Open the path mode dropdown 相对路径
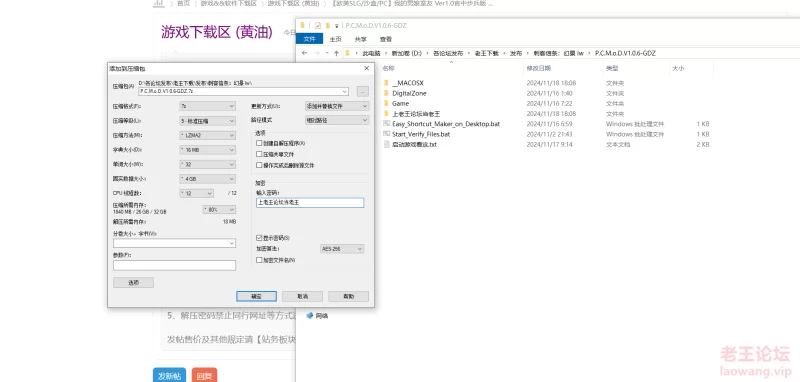 [x=337, y=120]
